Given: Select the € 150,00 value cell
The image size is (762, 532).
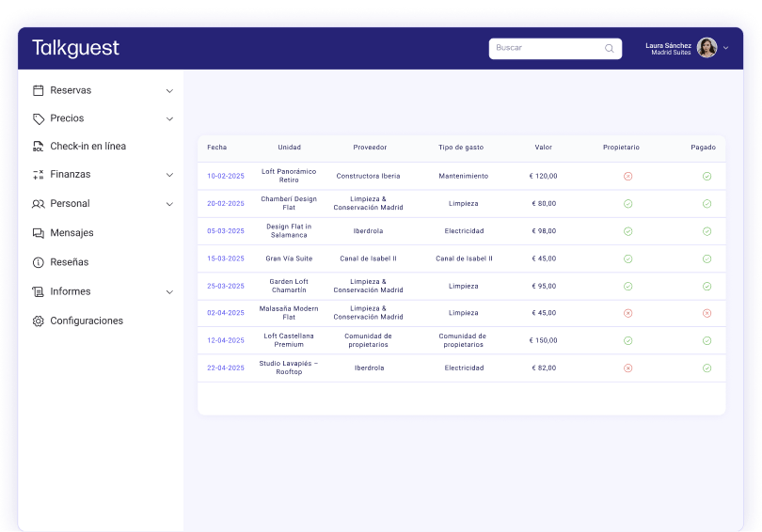Looking at the screenshot, I should tap(544, 341).
